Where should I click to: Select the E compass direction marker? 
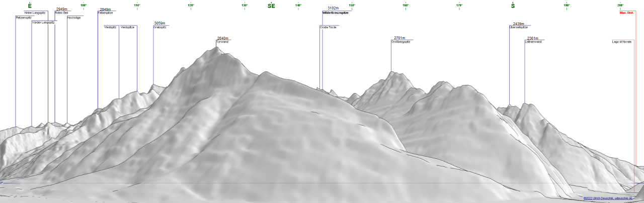[30, 6]
